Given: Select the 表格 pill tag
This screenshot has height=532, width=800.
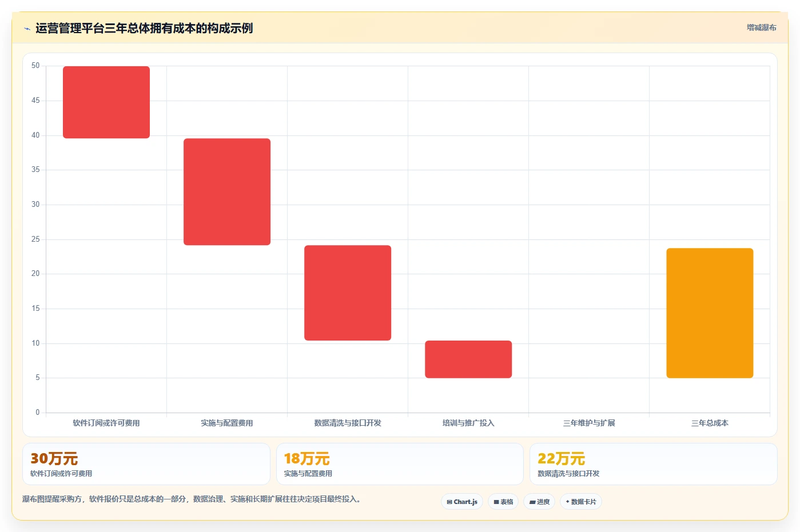Looking at the screenshot, I should (x=503, y=502).
